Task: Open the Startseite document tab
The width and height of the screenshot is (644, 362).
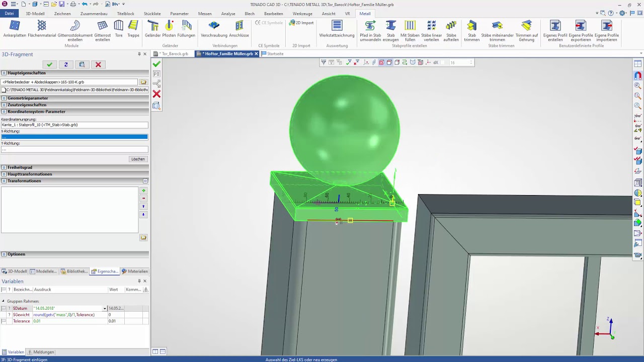Action: pos(272,54)
